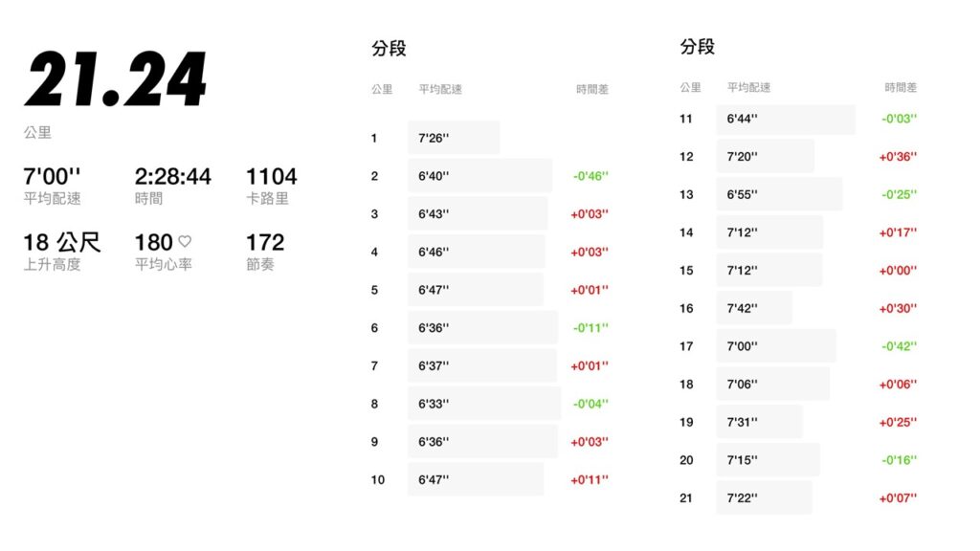
Task: Click right table's 平均配速 column header
Action: click(x=748, y=87)
